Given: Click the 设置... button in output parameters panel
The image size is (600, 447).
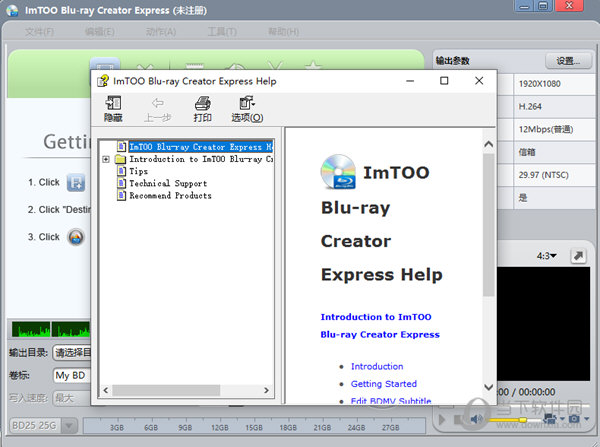Looking at the screenshot, I should [568, 61].
